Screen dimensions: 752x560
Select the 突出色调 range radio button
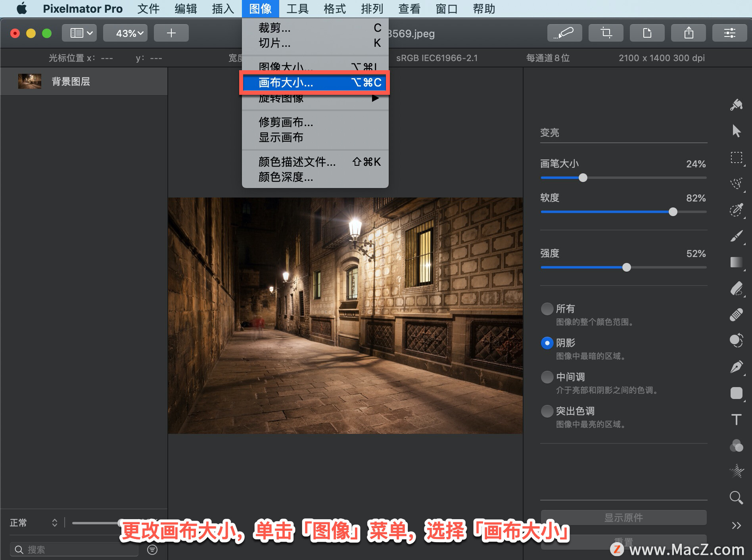pos(547,411)
